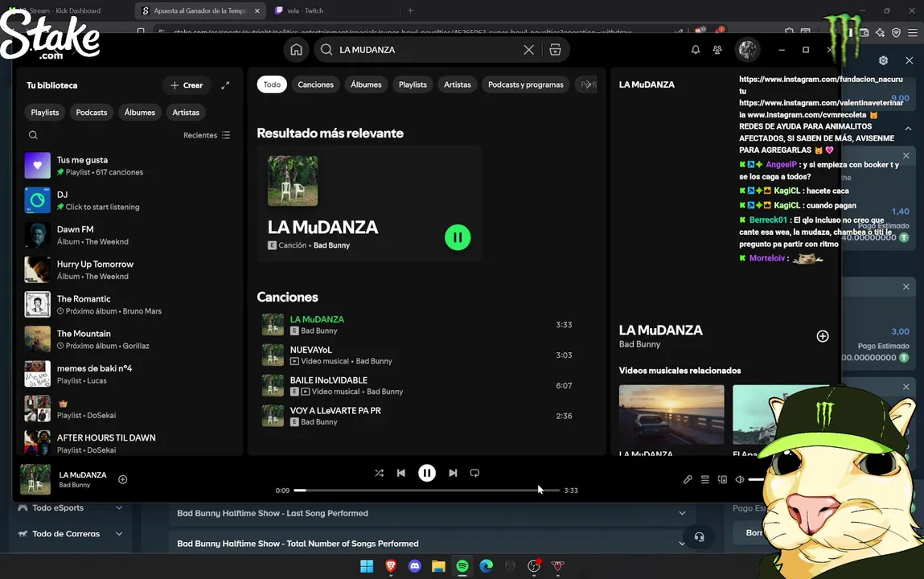Toggle shuffle playback
Image resolution: width=924 pixels, height=579 pixels.
pos(379,473)
